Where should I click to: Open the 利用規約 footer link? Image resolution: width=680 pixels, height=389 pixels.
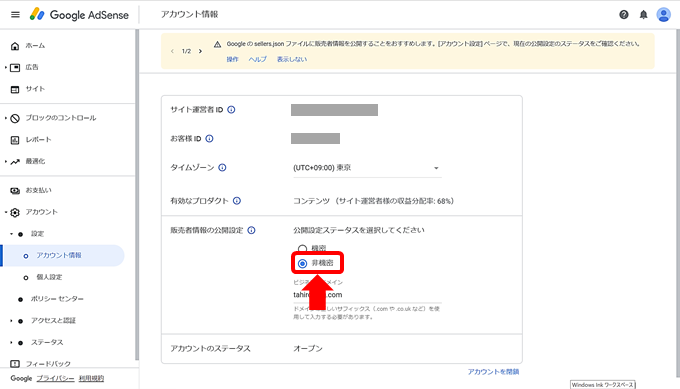[x=91, y=379]
